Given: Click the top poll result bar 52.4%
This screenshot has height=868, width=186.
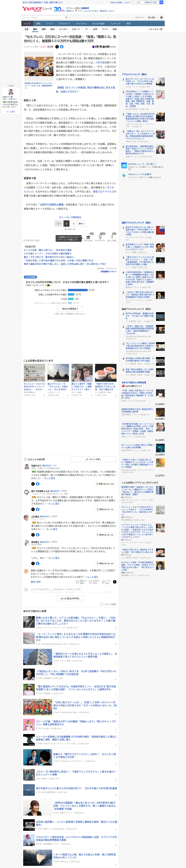Looking at the screenshot, I should point(77,290).
